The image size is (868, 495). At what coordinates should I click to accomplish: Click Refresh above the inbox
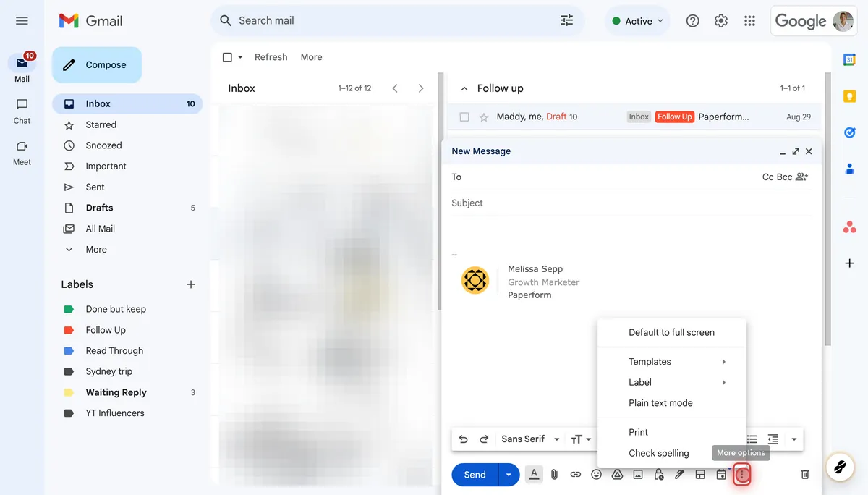click(x=271, y=57)
